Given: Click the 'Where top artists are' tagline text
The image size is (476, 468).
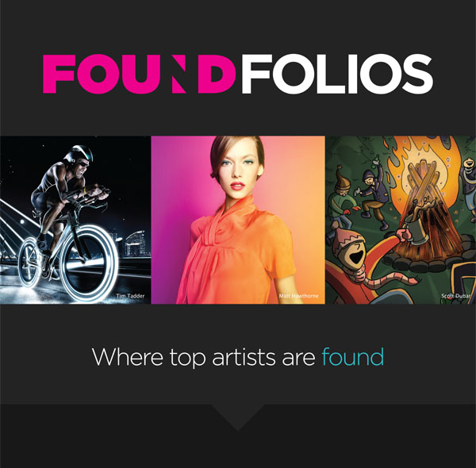Looking at the screenshot, I should click(x=203, y=358).
